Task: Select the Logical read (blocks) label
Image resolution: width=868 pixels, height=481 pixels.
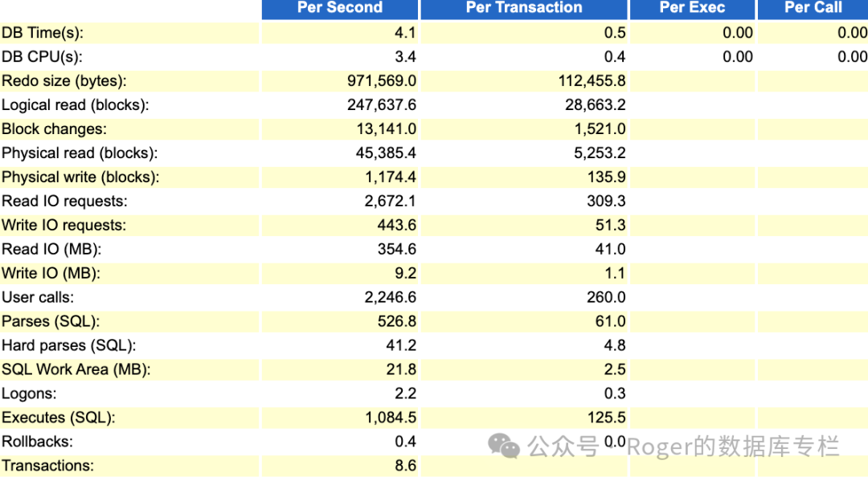Action: pos(75,105)
